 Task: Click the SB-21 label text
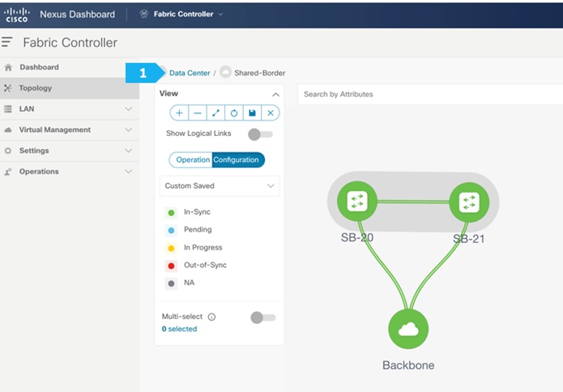coord(468,239)
